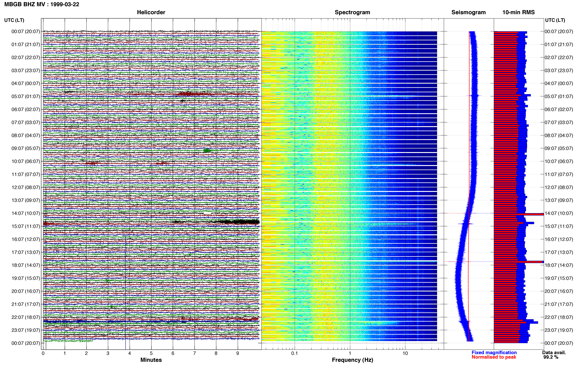Viewport: 588px width, 368px height.
Task: Click the green event burst near 09:07
Action: 207,151
